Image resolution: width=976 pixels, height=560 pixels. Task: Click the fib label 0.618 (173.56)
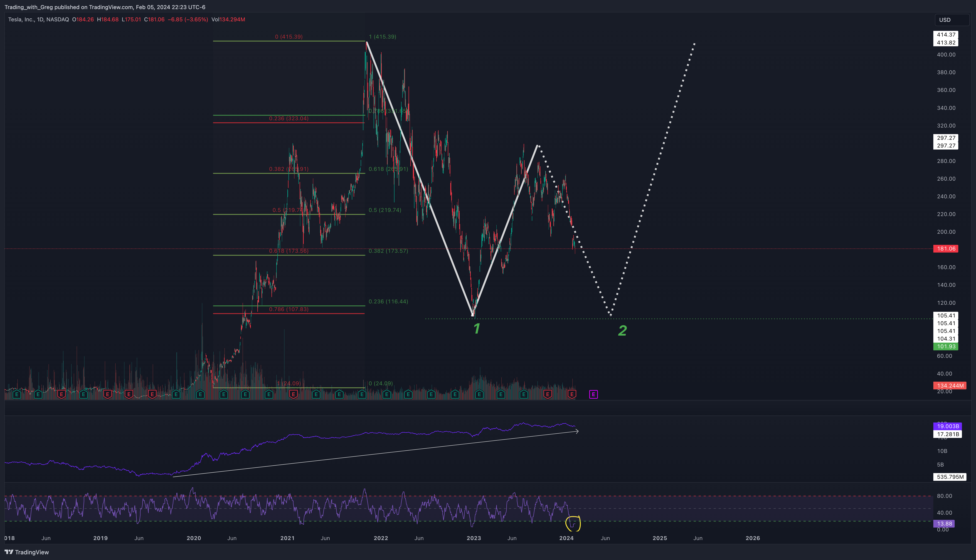coord(288,251)
